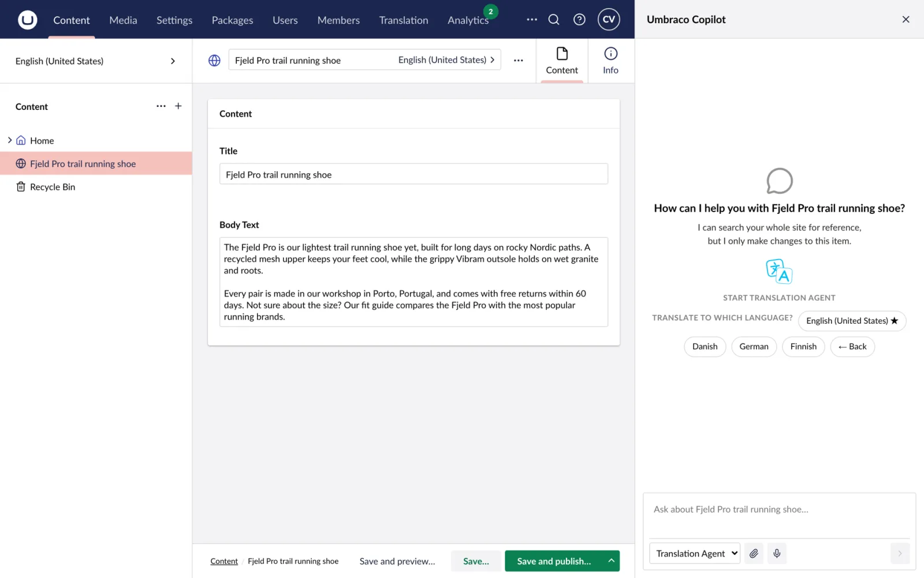Click the Umbraco logo icon

(27, 20)
